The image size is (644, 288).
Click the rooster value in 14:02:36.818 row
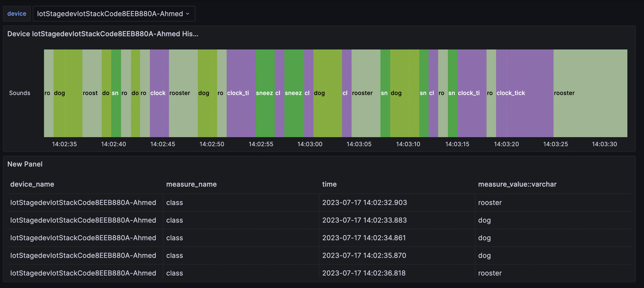pos(490,273)
